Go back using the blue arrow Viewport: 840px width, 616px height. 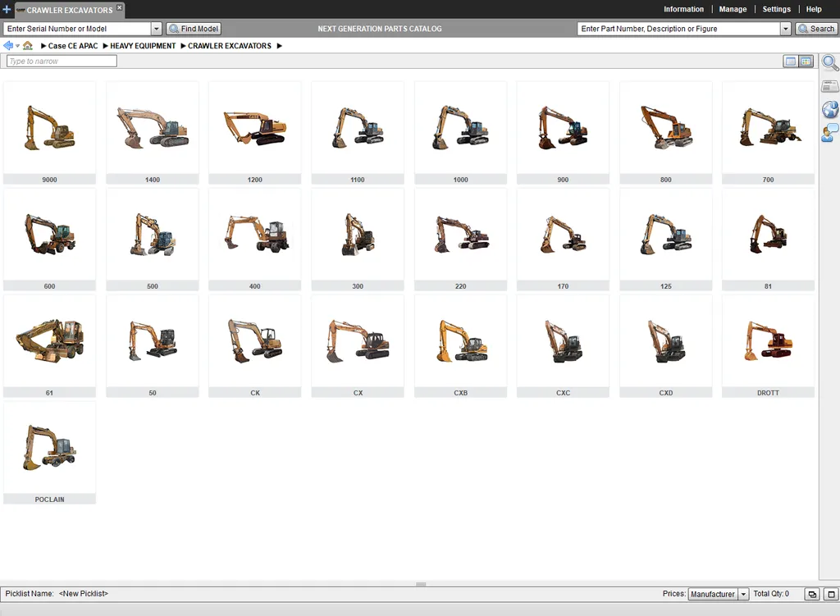click(x=8, y=46)
